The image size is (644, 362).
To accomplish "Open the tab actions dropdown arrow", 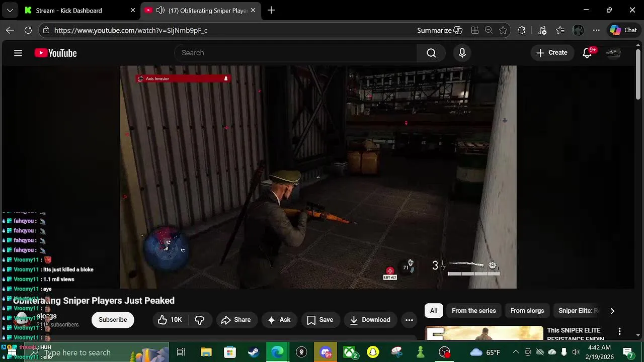I will point(10,10).
